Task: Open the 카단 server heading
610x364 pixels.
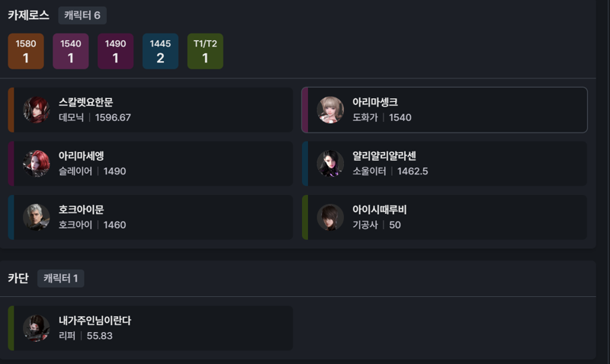Action: click(18, 278)
